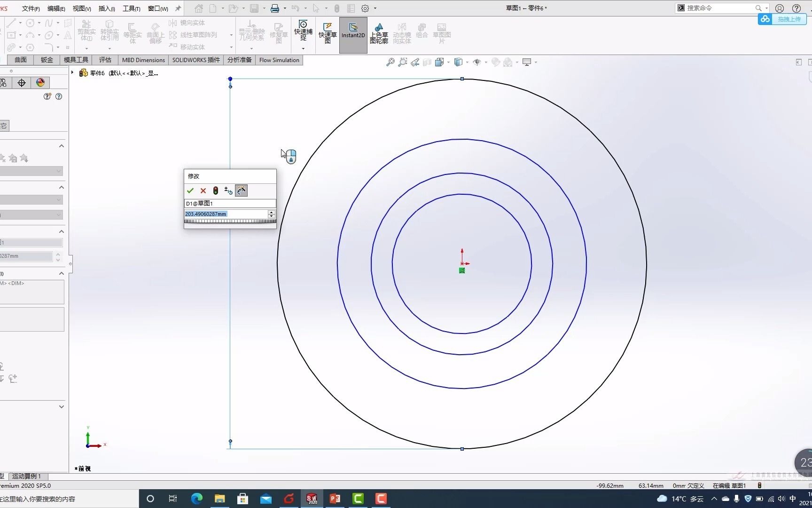Open PowerPoint from the taskbar
The height and width of the screenshot is (508, 812).
click(x=335, y=499)
